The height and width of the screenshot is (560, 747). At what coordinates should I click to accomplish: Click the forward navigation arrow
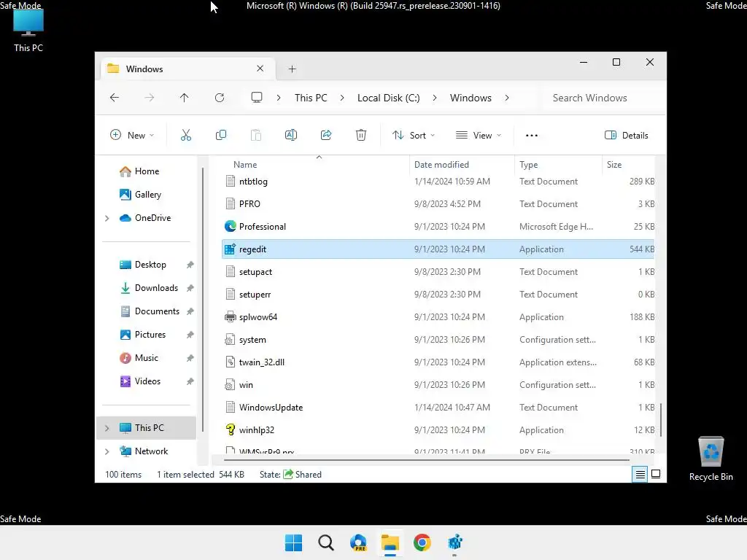pyautogui.click(x=149, y=98)
